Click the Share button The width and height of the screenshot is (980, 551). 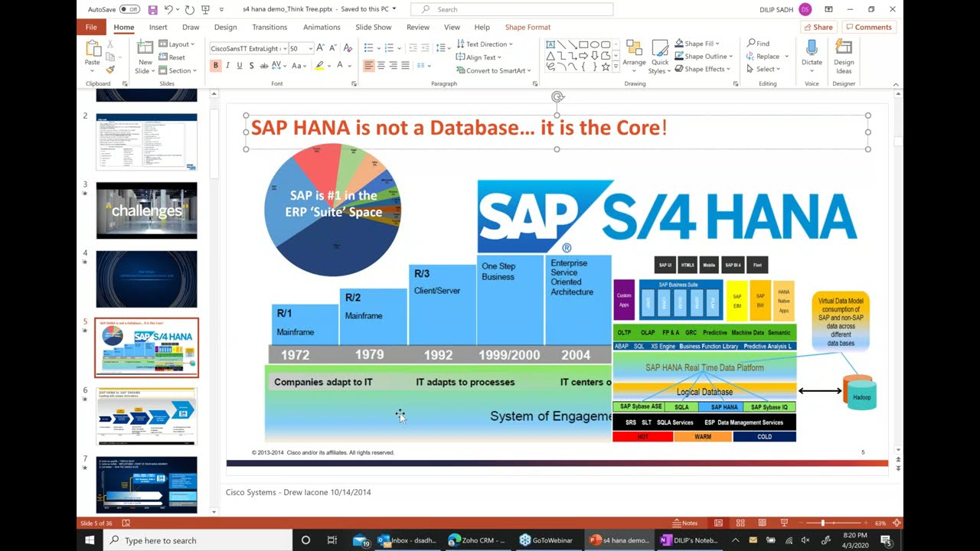pyautogui.click(x=818, y=27)
